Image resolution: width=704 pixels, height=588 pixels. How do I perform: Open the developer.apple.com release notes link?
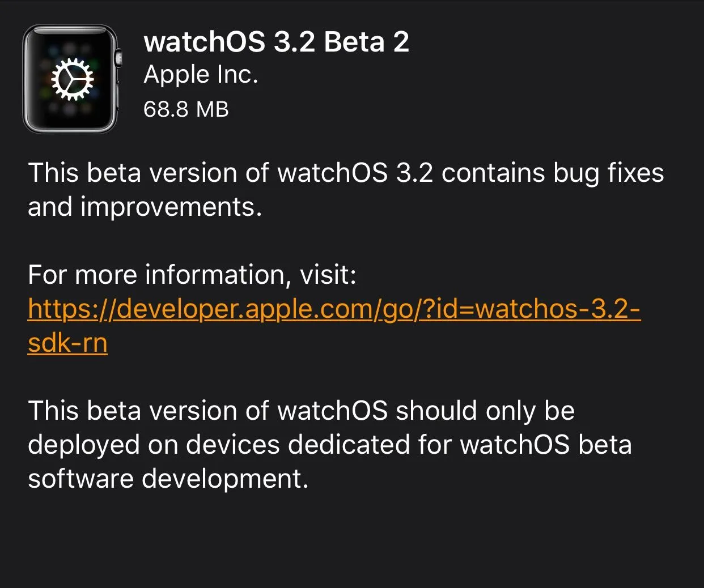pyautogui.click(x=334, y=325)
